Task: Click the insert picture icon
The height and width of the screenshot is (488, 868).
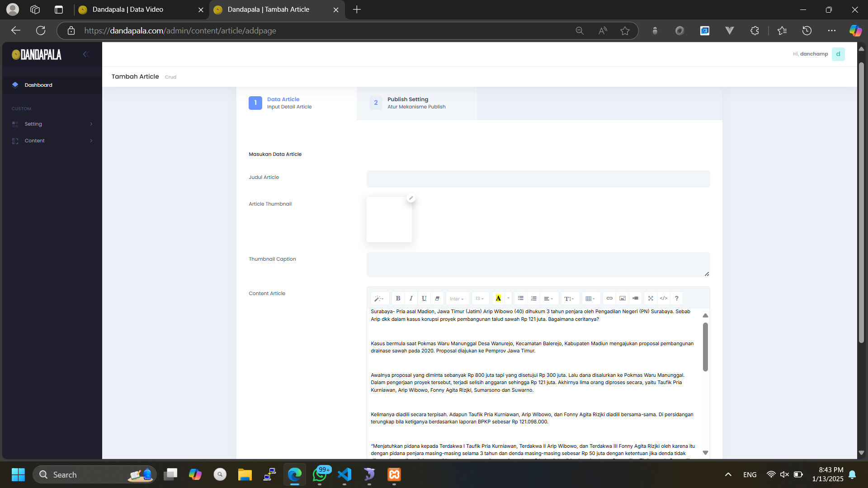Action: coord(623,299)
